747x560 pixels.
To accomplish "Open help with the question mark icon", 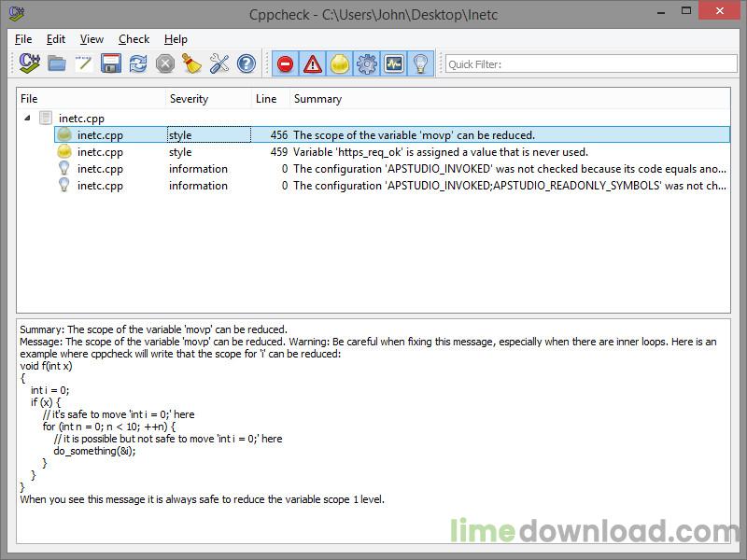I will (247, 63).
